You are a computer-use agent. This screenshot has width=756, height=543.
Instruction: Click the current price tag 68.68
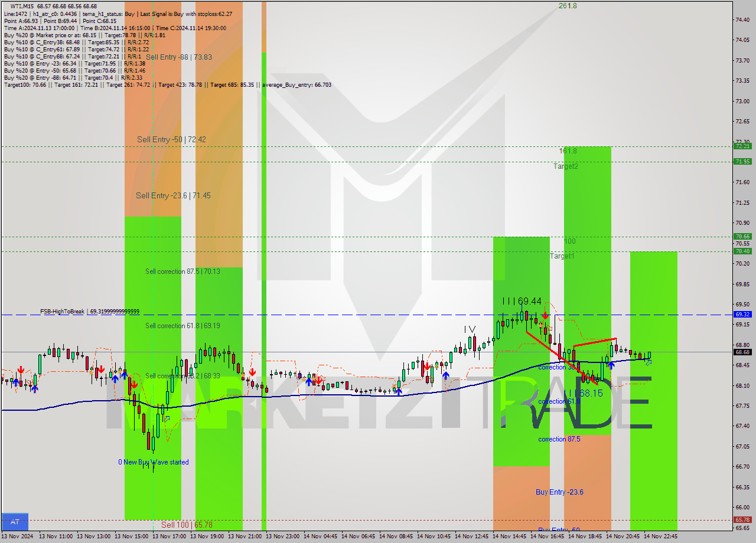(x=742, y=352)
